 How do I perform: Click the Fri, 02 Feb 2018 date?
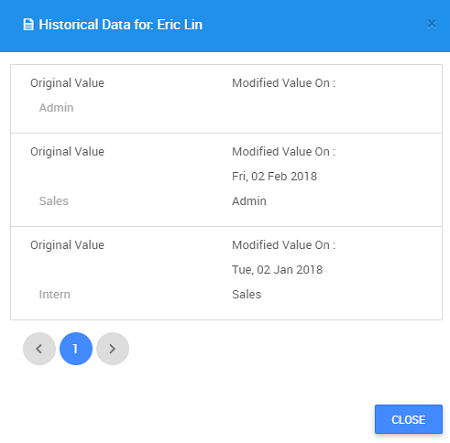(x=274, y=176)
